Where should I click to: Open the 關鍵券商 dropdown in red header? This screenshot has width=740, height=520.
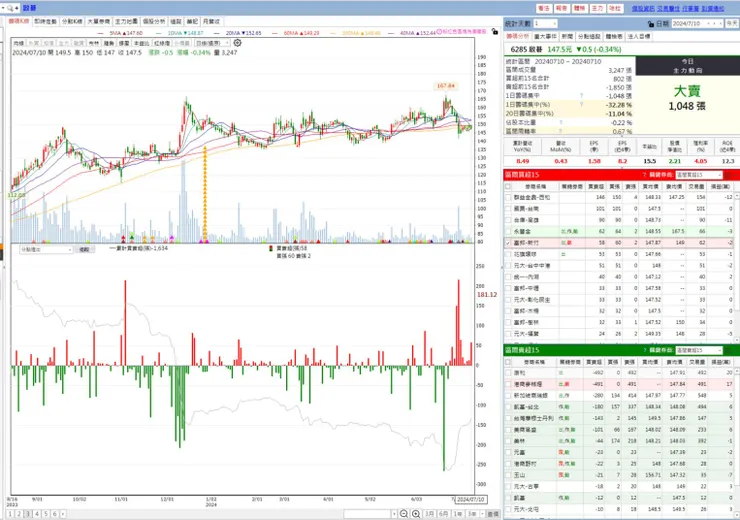point(698,175)
